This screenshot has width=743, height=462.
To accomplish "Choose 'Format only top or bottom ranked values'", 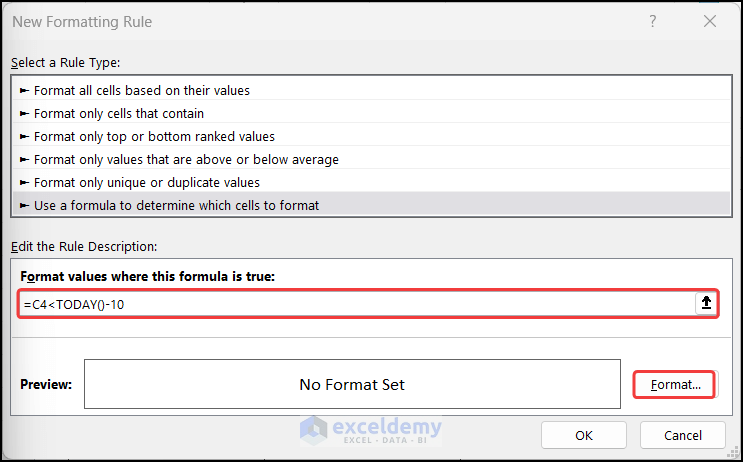I will 154,136.
